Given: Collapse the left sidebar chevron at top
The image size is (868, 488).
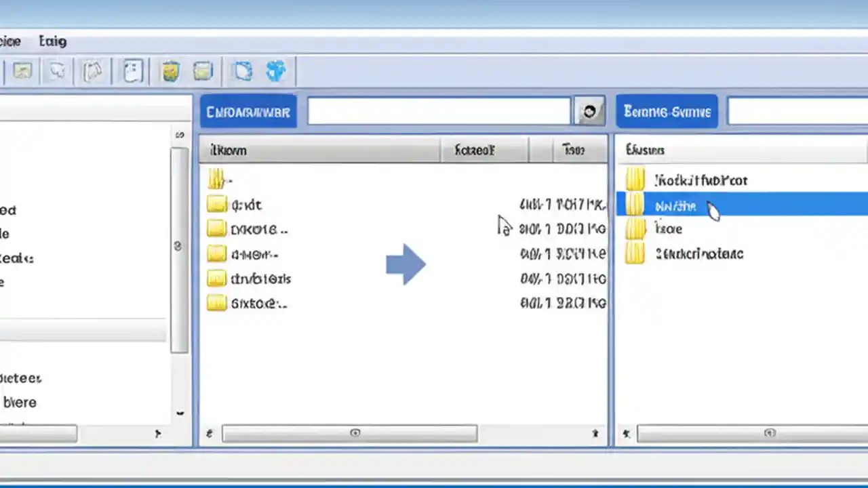Looking at the screenshot, I should 180,134.
